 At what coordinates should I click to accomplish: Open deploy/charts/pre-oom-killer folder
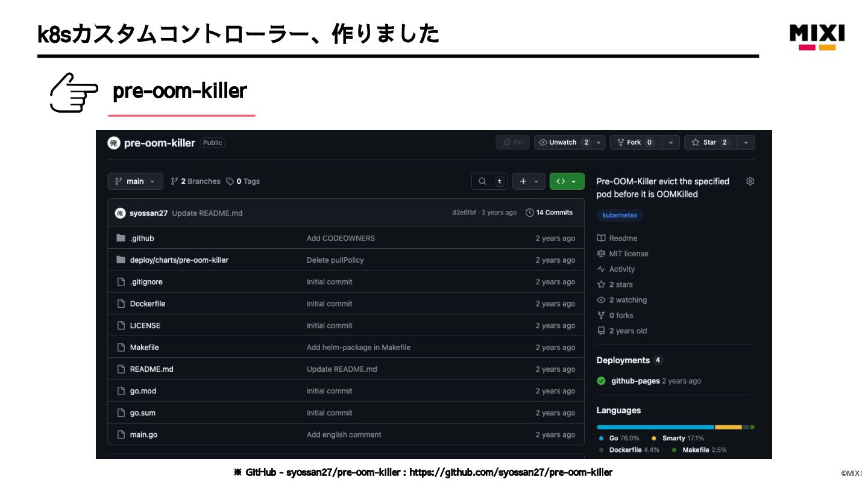pos(179,260)
